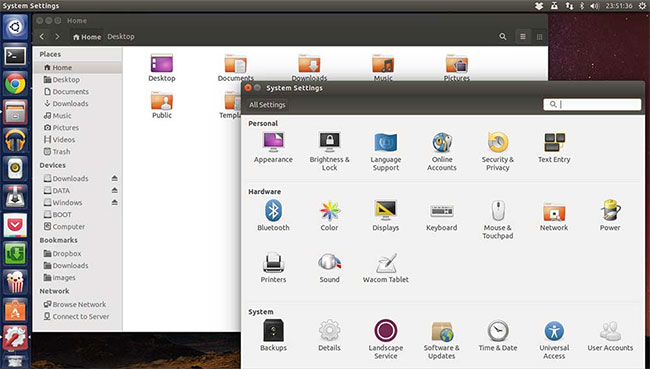Open Software & Updates settings
The height and width of the screenshot is (369, 650).
(x=442, y=339)
